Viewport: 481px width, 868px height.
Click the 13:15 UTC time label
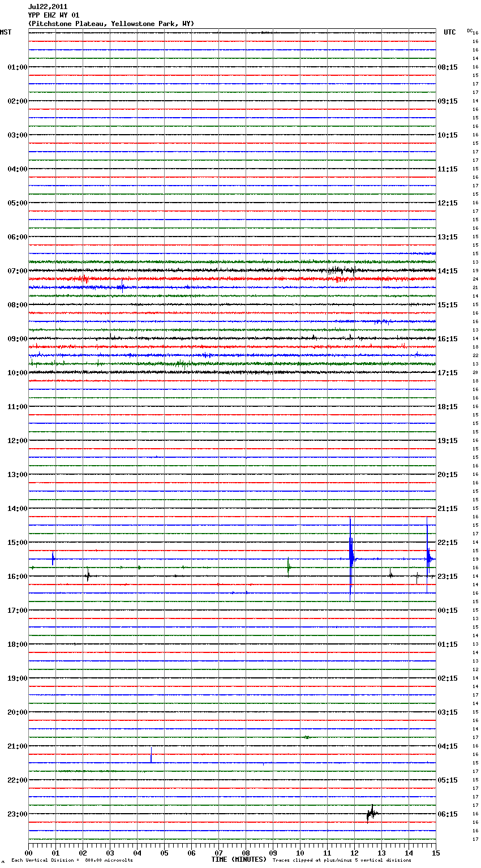(448, 237)
